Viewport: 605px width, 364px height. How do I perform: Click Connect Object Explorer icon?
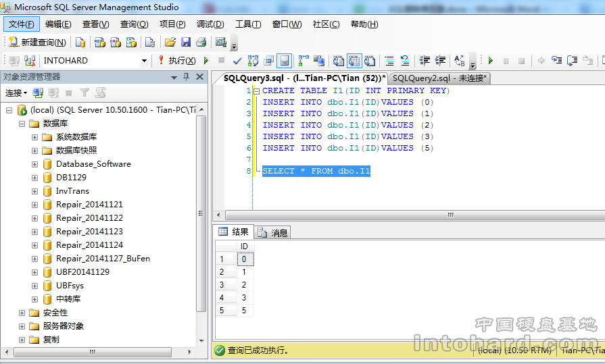pyautogui.click(x=39, y=93)
